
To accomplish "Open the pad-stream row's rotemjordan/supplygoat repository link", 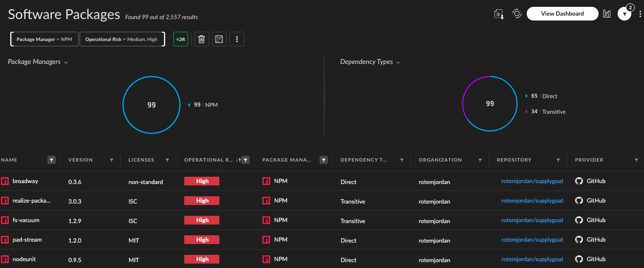I will tap(532, 240).
